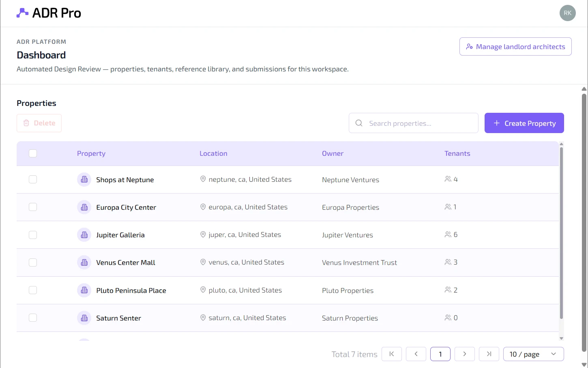Click the ADR Pro logo icon
This screenshot has height=368, width=588.
pyautogui.click(x=22, y=13)
